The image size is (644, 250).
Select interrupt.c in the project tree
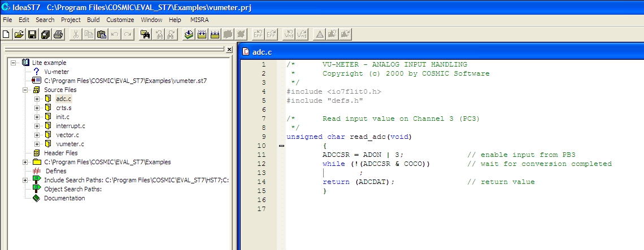(71, 126)
